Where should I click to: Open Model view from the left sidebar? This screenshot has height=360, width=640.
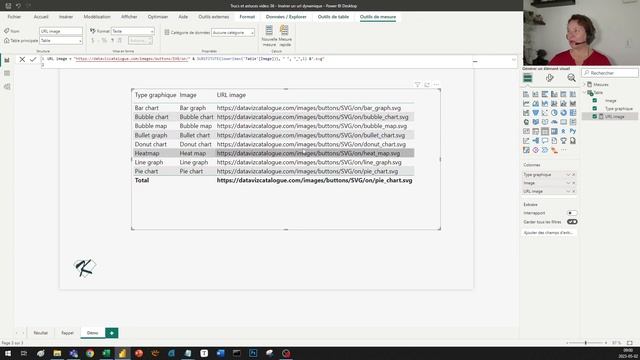[7, 87]
